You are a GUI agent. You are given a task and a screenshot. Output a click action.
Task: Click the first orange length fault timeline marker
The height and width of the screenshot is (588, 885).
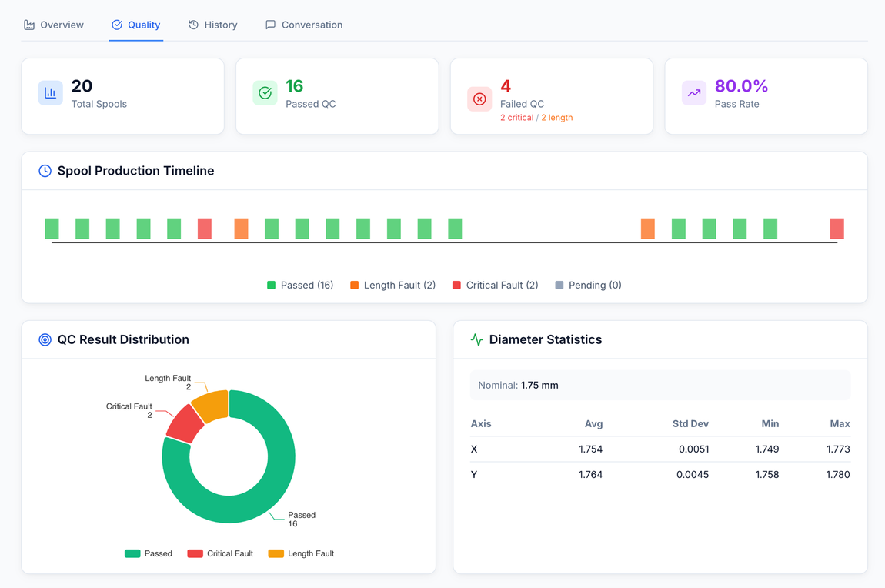point(241,229)
